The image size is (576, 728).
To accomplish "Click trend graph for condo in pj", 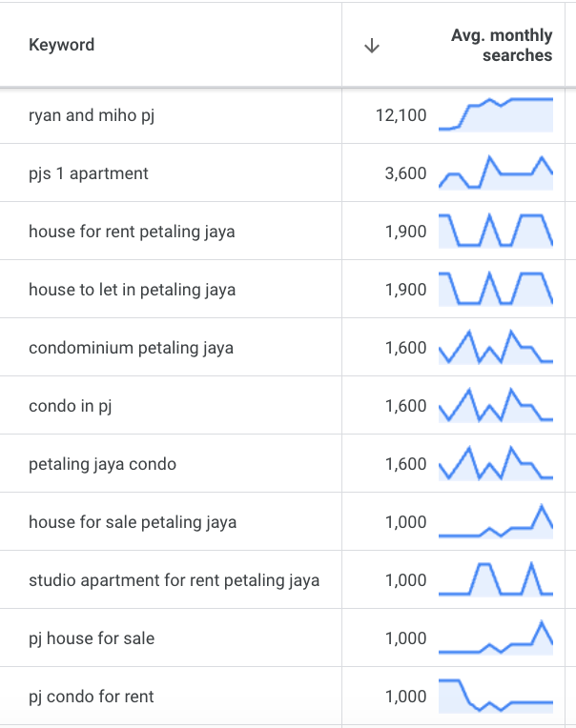I will [x=496, y=405].
